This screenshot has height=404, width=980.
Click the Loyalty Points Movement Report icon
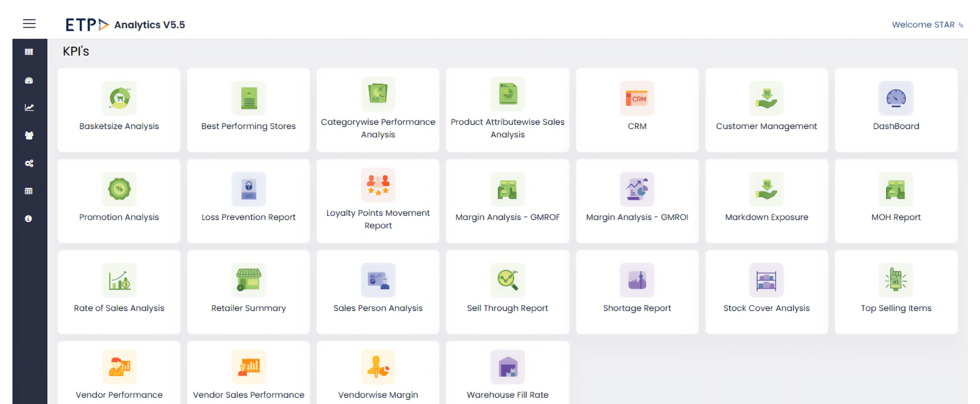378,185
